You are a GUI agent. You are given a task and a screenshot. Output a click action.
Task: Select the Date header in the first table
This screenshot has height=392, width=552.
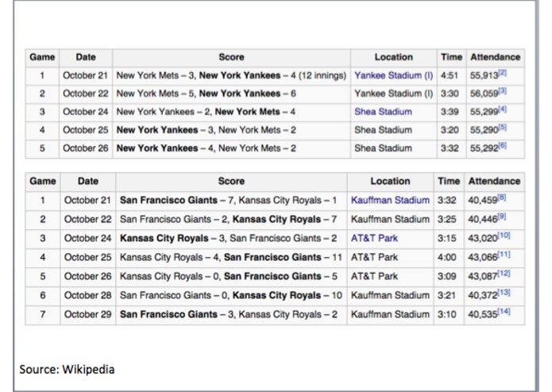click(86, 57)
